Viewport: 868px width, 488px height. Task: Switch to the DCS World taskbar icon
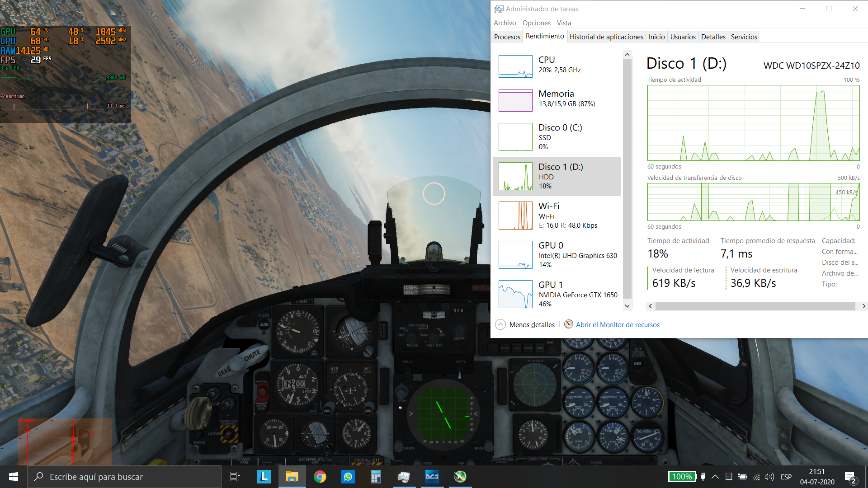tap(432, 477)
